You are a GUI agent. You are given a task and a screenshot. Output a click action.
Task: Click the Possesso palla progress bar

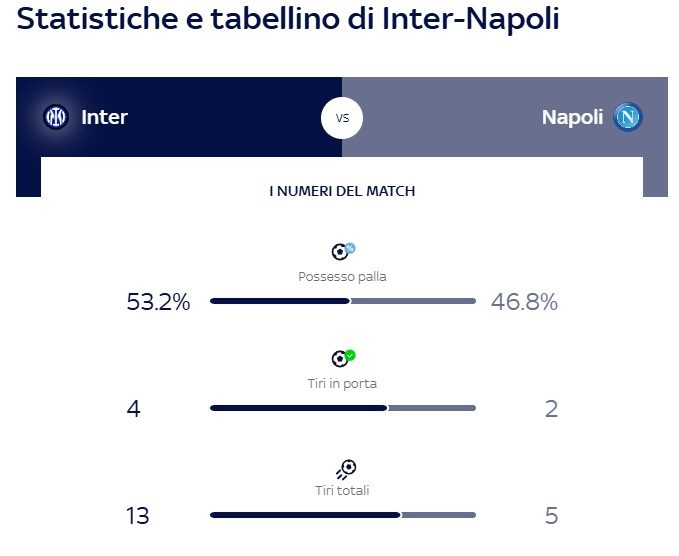coord(342,301)
